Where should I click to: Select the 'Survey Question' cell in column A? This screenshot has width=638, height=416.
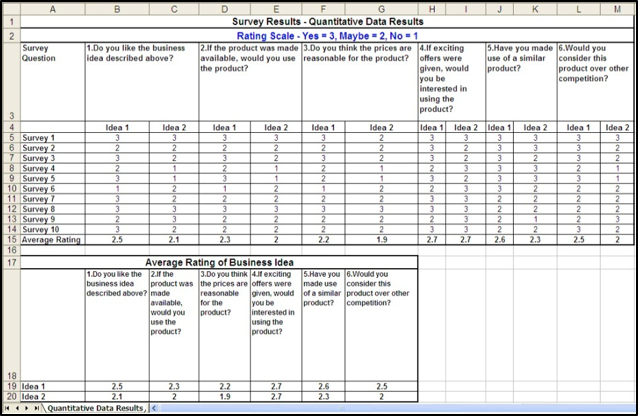coord(52,82)
